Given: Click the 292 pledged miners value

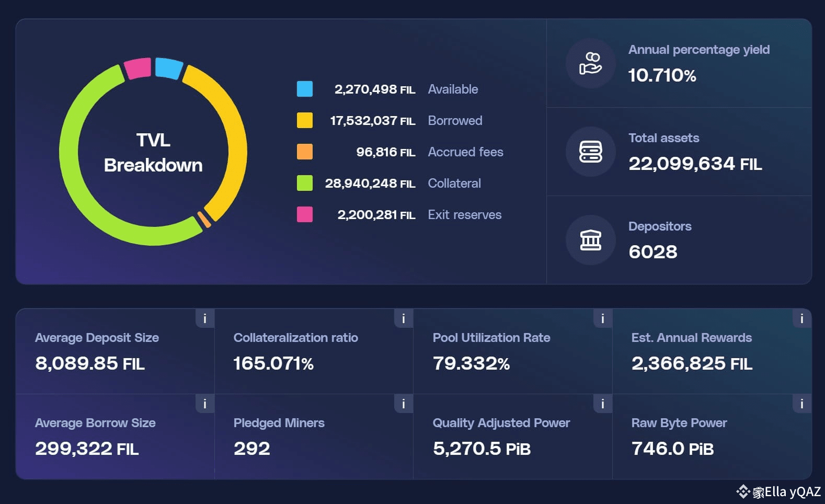Looking at the screenshot, I should [x=251, y=449].
